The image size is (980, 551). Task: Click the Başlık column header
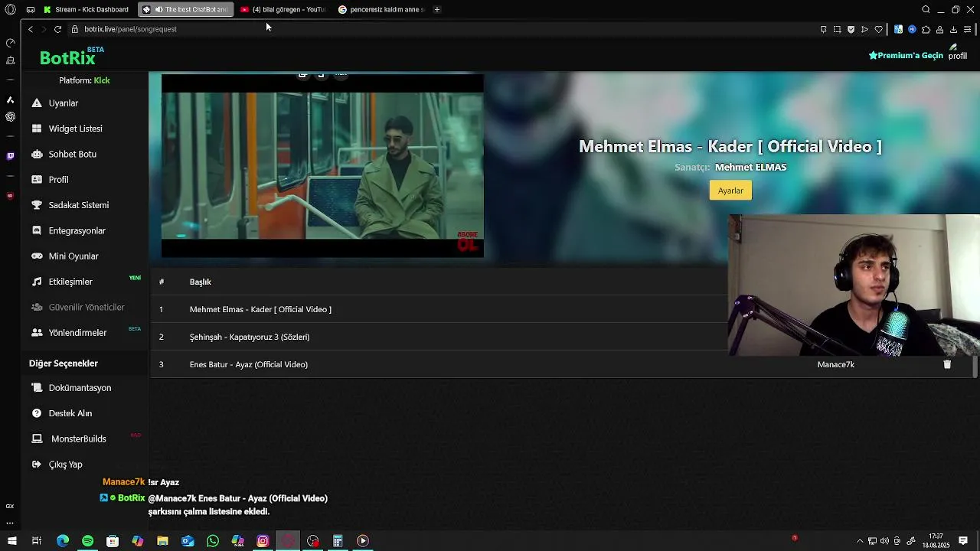coord(201,282)
